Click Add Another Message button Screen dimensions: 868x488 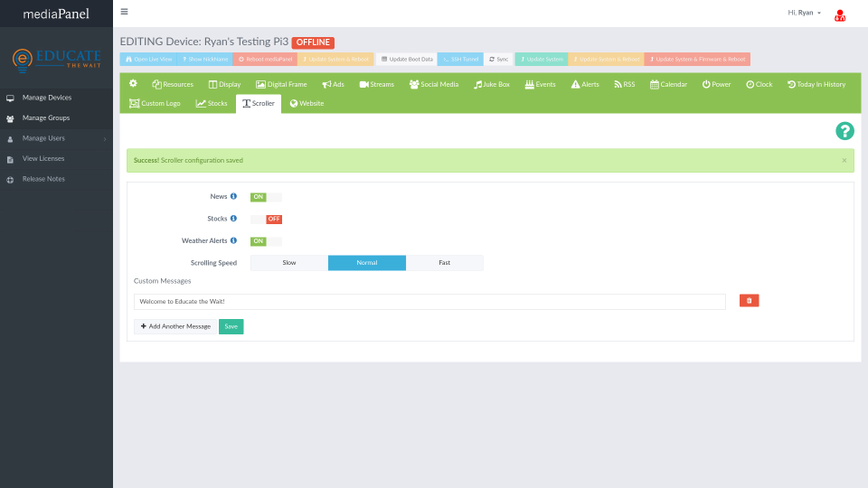point(175,326)
